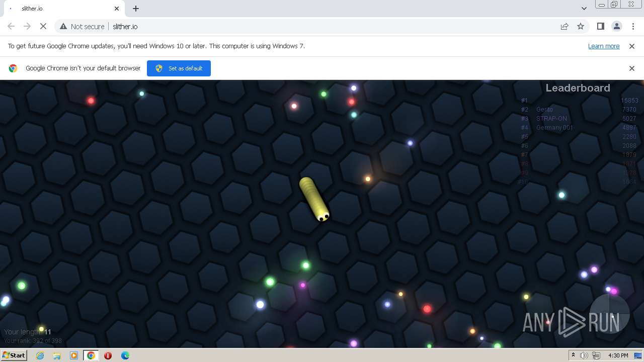Stop loading the slither.io page
The height and width of the screenshot is (362, 644).
43,26
